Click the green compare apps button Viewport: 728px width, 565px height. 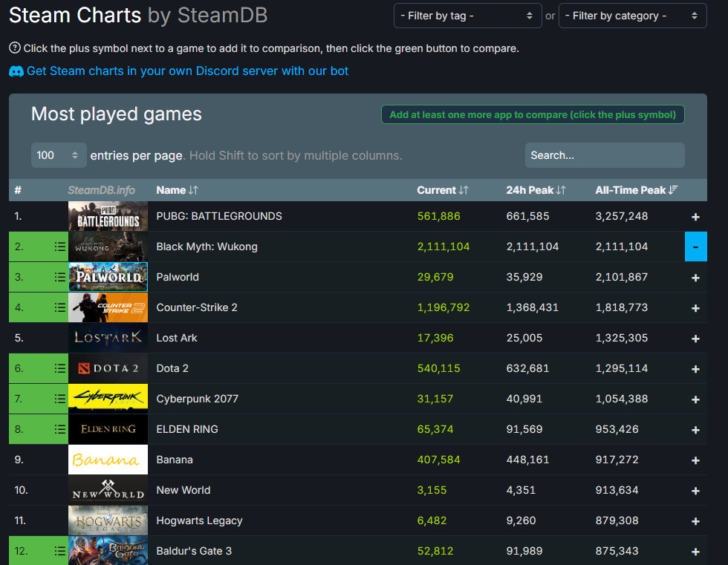(533, 114)
